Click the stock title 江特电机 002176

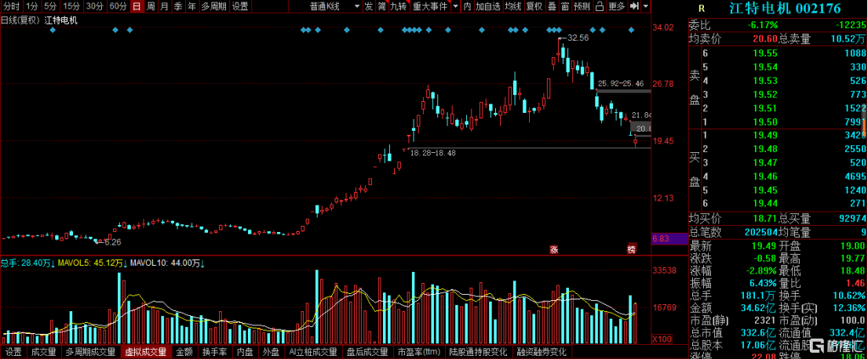point(786,9)
